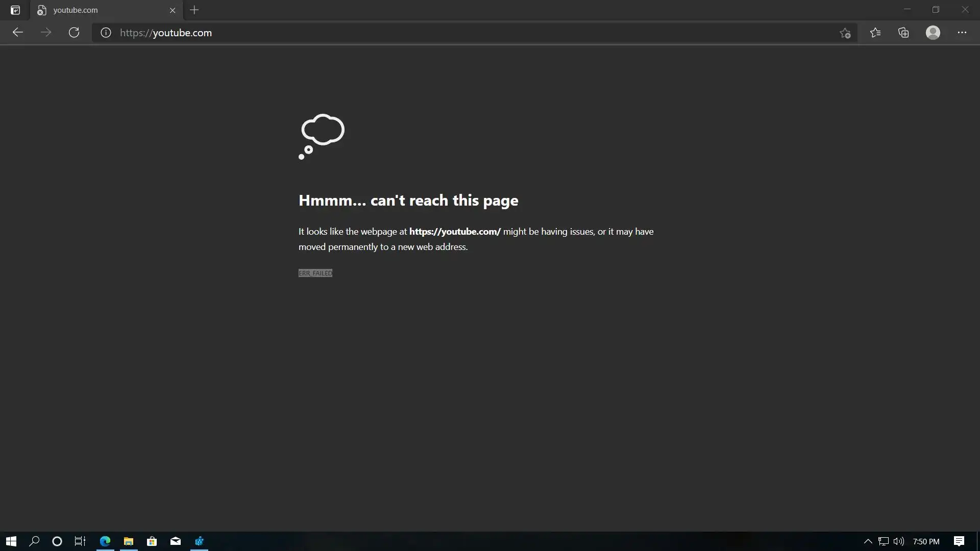Open Settings and more menu
The height and width of the screenshot is (551, 980).
(962, 33)
